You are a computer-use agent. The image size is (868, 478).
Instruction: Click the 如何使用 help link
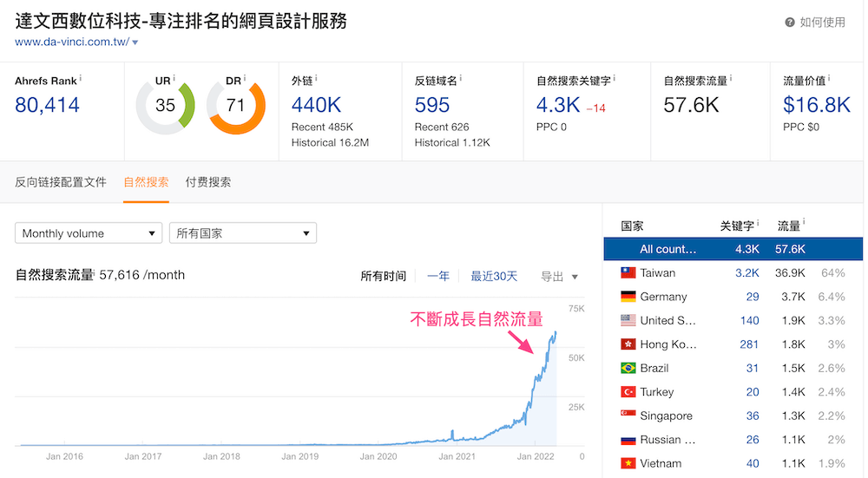coord(822,23)
